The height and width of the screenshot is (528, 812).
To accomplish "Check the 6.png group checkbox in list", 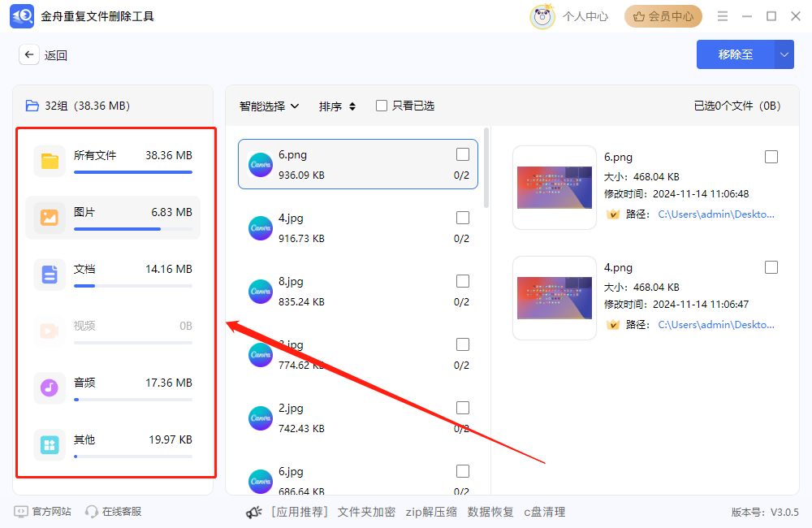I will point(463,154).
